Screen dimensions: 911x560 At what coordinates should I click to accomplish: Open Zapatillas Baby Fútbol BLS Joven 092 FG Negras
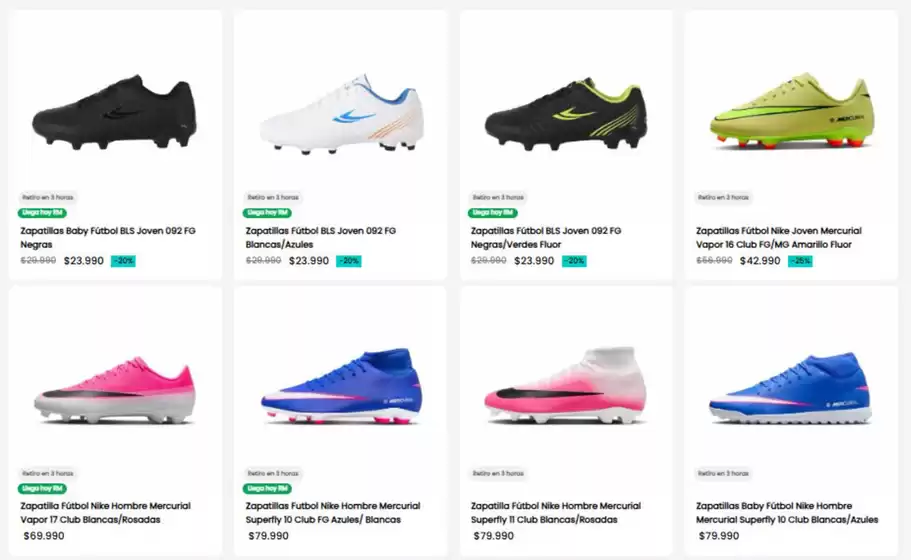tap(108, 238)
